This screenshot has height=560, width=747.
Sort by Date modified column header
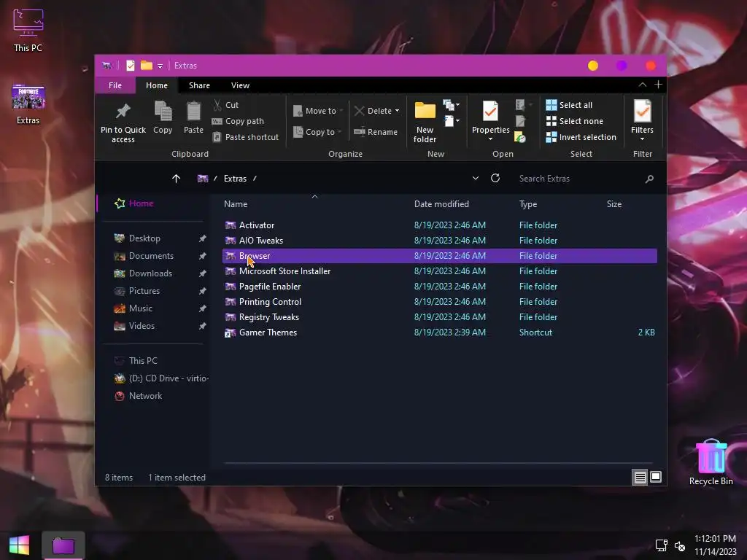coord(441,204)
